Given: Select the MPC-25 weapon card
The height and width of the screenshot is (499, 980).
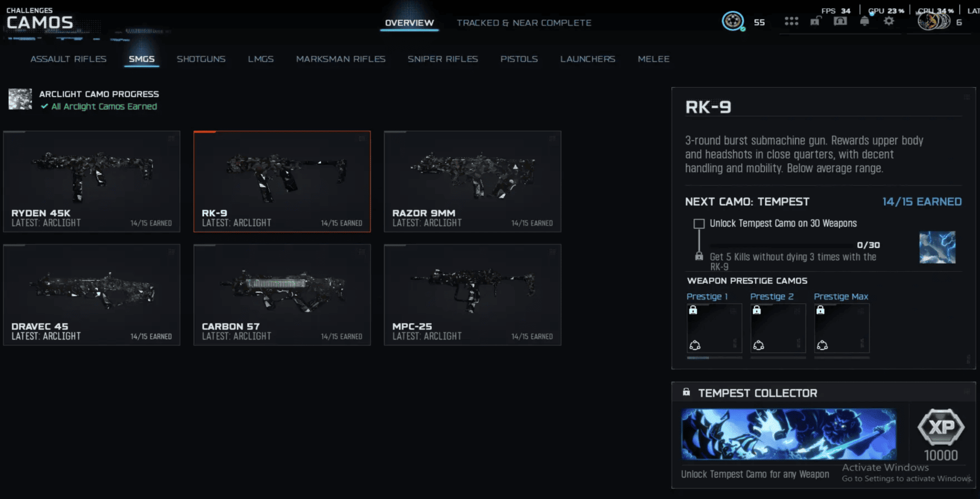Looking at the screenshot, I should click(473, 295).
